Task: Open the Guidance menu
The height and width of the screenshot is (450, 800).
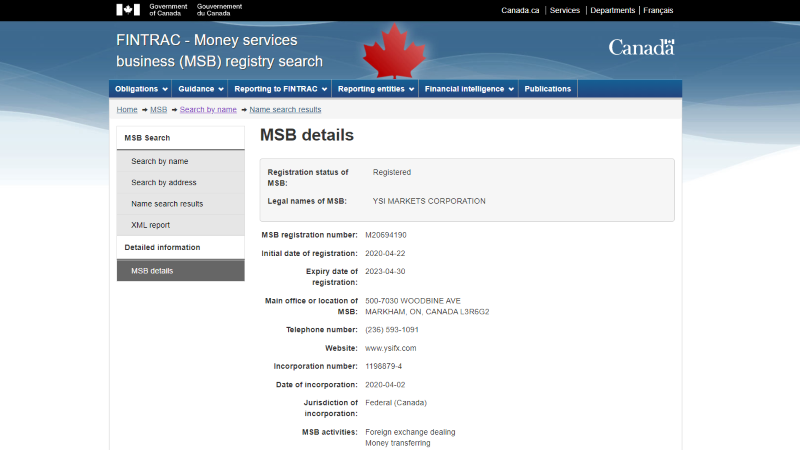Action: point(200,89)
